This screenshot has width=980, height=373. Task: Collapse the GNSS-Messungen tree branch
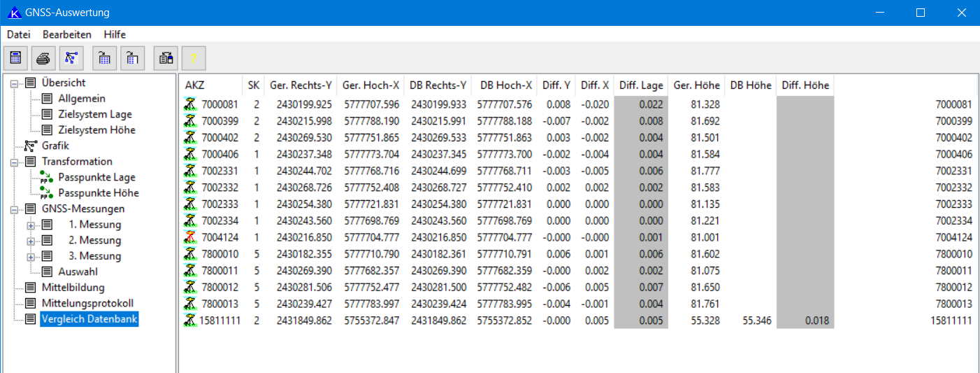15,209
